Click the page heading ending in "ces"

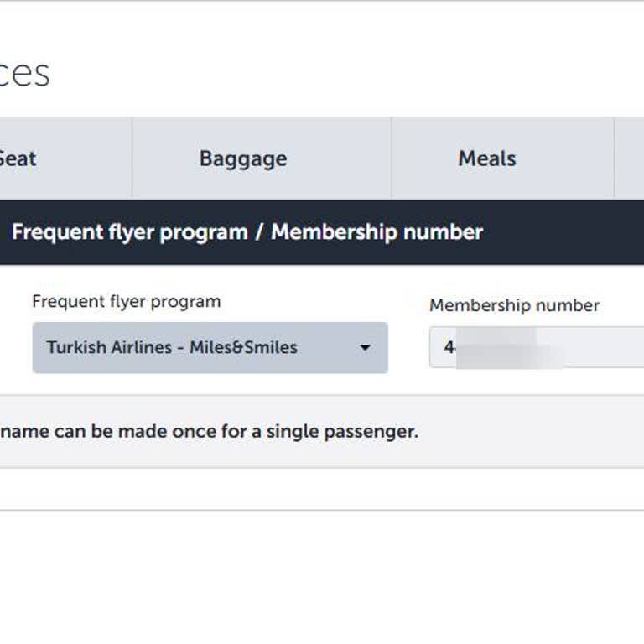pyautogui.click(x=23, y=74)
